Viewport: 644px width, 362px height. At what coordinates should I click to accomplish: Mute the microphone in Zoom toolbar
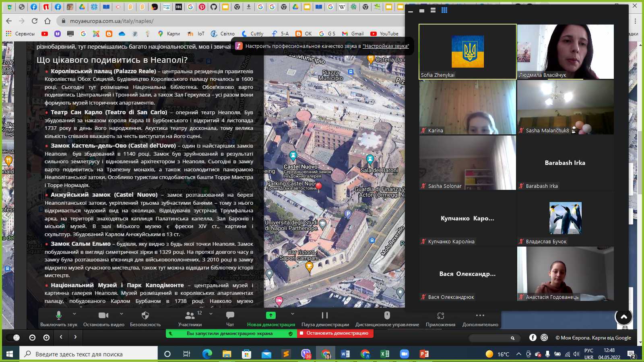click(x=59, y=315)
